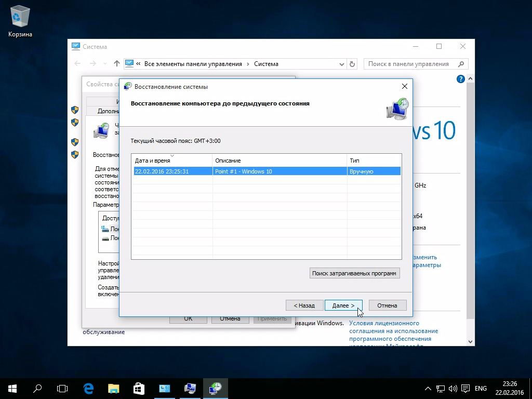Click Поиск затрагиваемых программ button
Image resolution: width=532 pixels, height=399 pixels.
354,273
